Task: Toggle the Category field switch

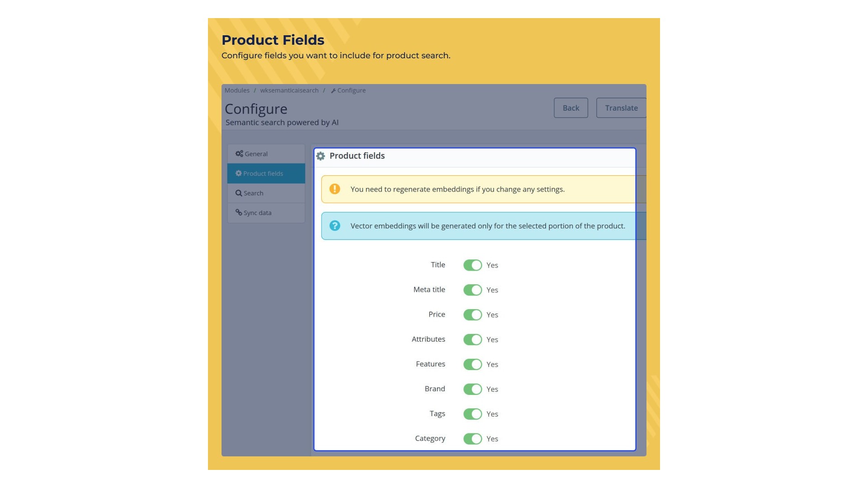Action: tap(472, 439)
